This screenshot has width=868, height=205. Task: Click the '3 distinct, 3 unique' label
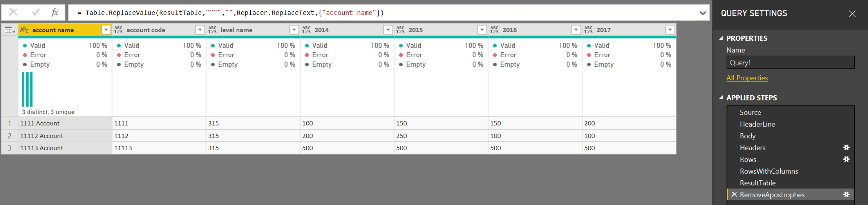click(48, 112)
